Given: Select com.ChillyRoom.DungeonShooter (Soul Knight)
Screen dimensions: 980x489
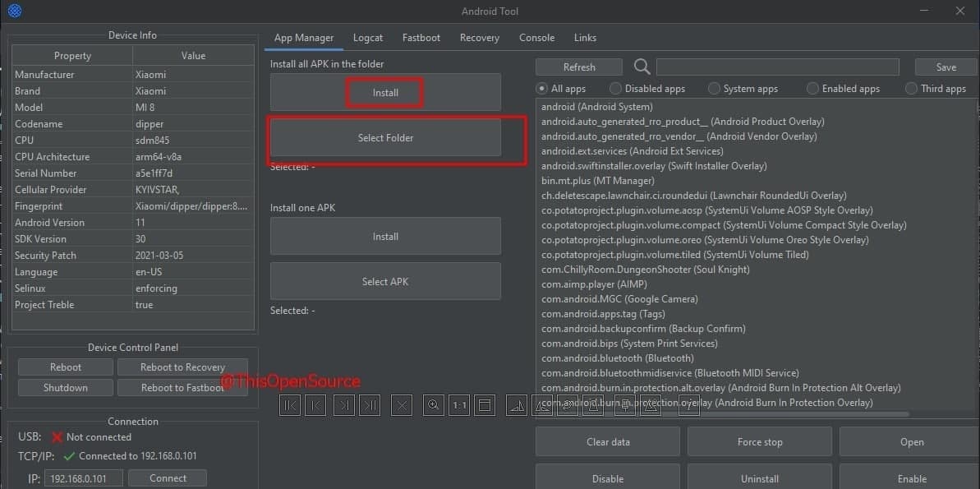Looking at the screenshot, I should (646, 270).
